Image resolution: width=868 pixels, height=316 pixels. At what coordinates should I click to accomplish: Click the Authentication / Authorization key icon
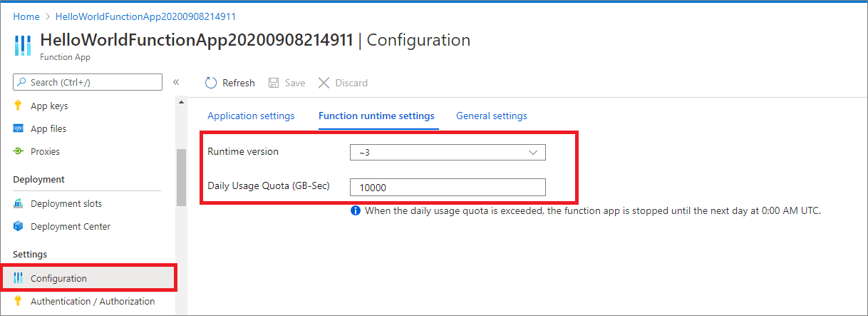coord(19,301)
